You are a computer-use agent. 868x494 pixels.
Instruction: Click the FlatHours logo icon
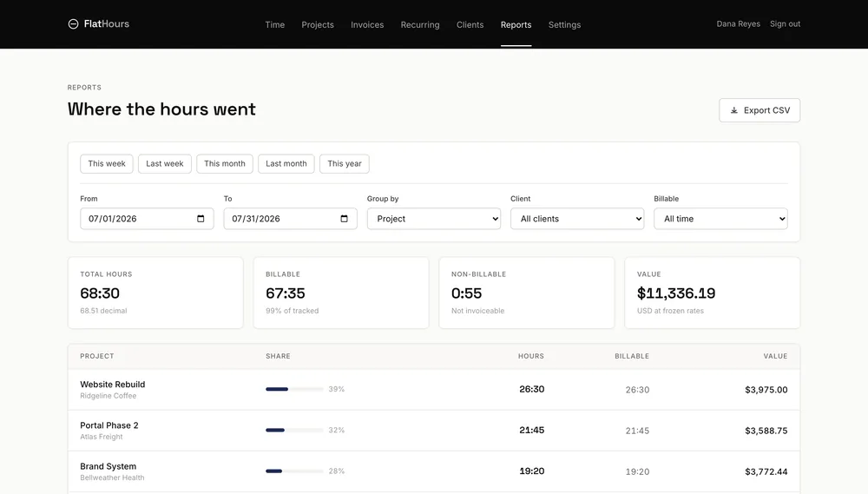(73, 23)
